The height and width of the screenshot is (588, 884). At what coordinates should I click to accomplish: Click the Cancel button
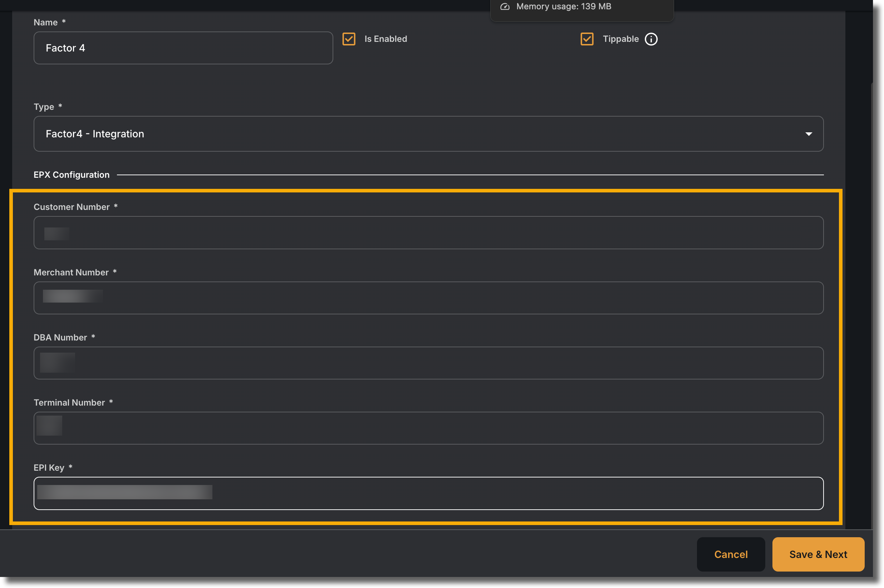pyautogui.click(x=730, y=554)
